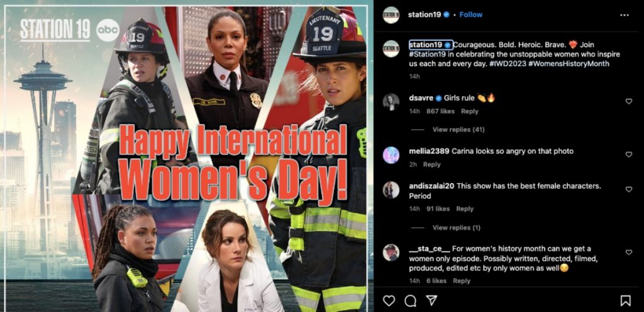Like __sta_ce__'s comment heart
The width and height of the screenshot is (644, 312).
pos(628,252)
